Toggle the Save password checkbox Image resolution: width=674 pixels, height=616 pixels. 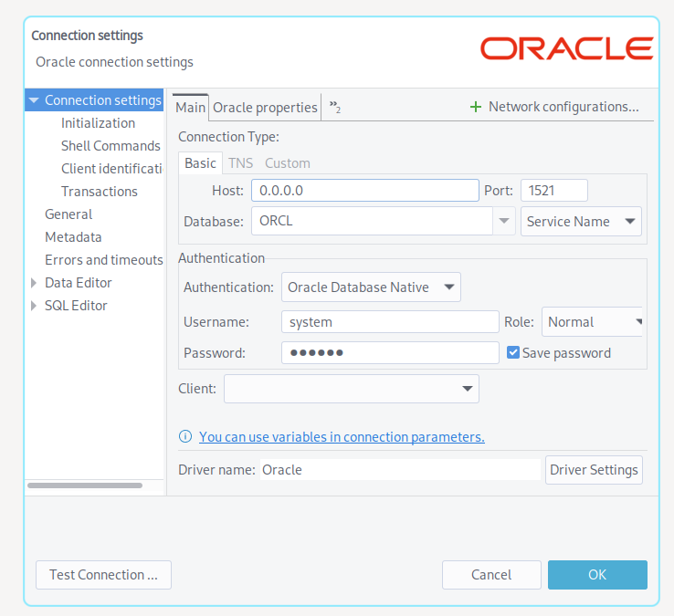pyautogui.click(x=513, y=352)
